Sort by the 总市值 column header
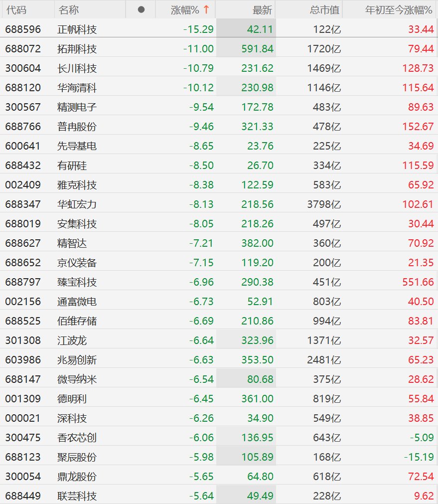The width and height of the screenshot is (438, 504). point(325,10)
